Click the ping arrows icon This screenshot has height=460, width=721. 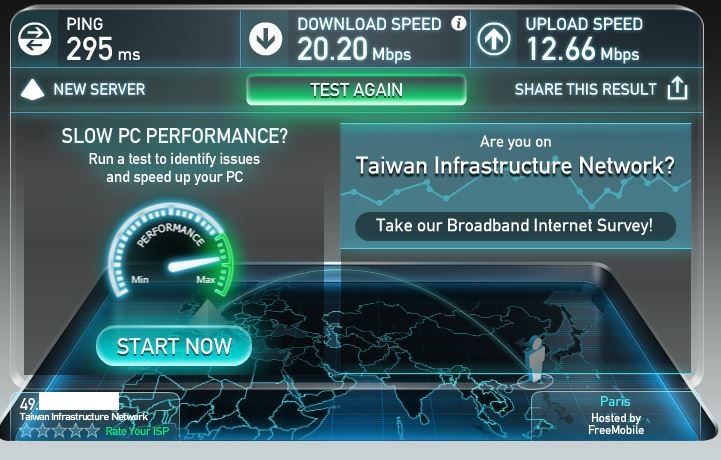[x=34, y=39]
